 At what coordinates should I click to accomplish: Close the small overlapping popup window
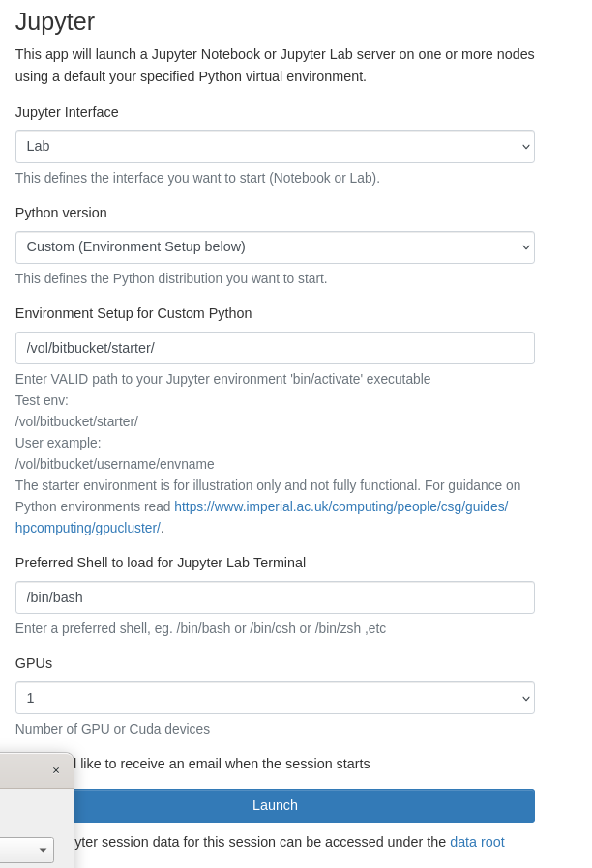click(56, 770)
